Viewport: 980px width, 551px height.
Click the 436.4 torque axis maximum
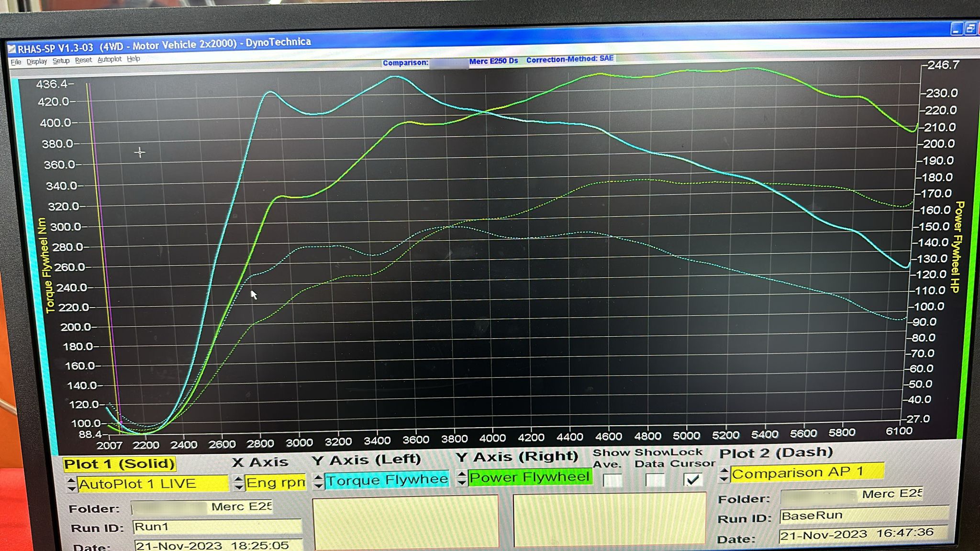pos(52,84)
